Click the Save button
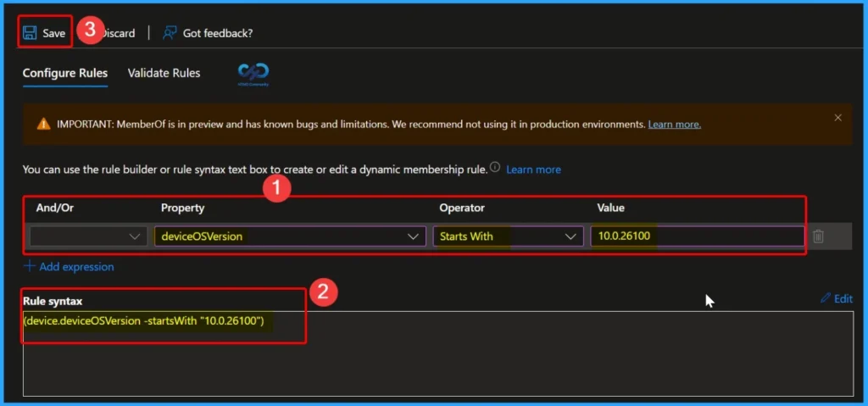This screenshot has width=868, height=406. point(44,33)
